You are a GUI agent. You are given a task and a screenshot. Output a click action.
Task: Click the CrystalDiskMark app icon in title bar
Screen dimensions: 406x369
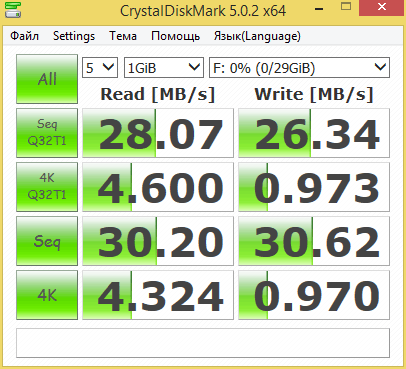[13, 10]
